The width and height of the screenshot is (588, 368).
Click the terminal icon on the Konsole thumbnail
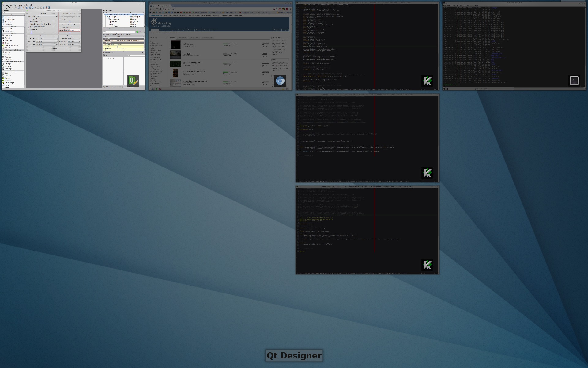574,81
